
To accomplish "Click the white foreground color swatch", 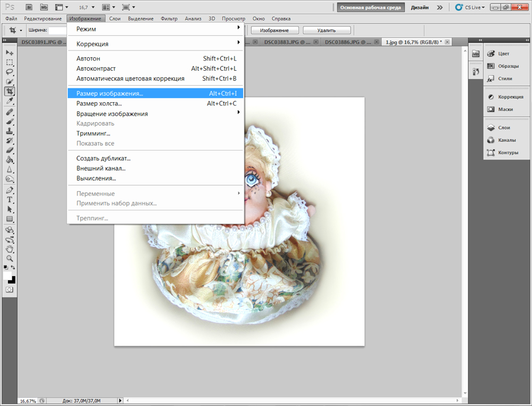I will click(7, 275).
